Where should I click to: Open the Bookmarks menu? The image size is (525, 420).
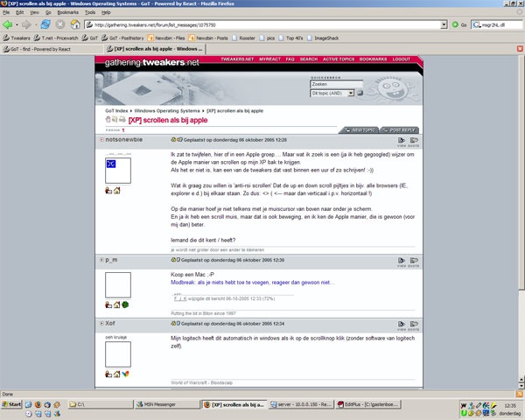point(67,12)
